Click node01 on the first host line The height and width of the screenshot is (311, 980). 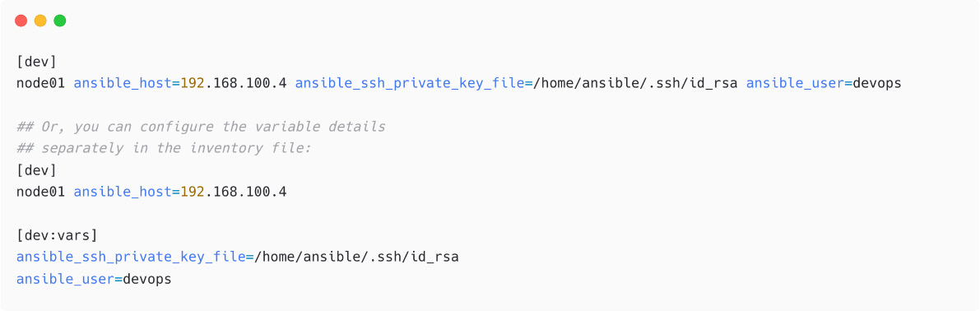40,83
